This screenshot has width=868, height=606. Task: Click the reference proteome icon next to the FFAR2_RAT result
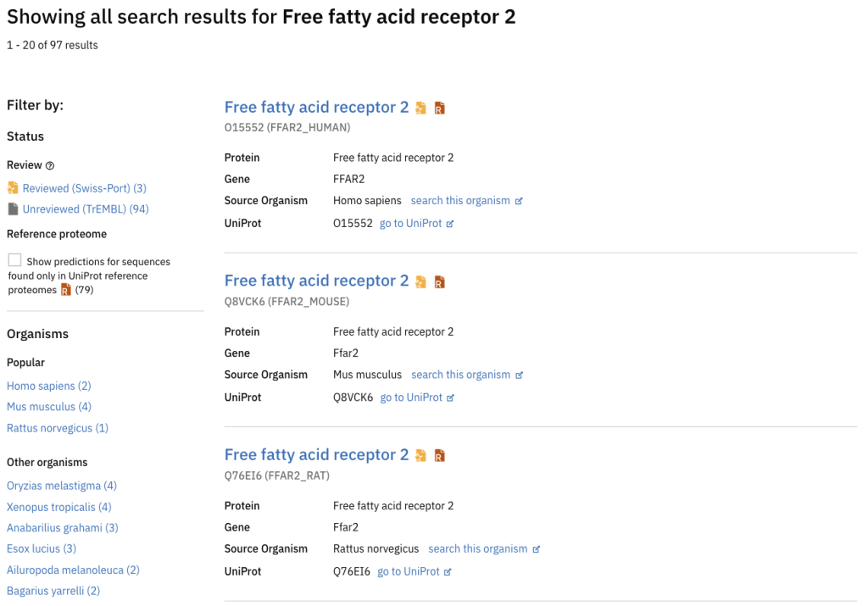coord(440,455)
